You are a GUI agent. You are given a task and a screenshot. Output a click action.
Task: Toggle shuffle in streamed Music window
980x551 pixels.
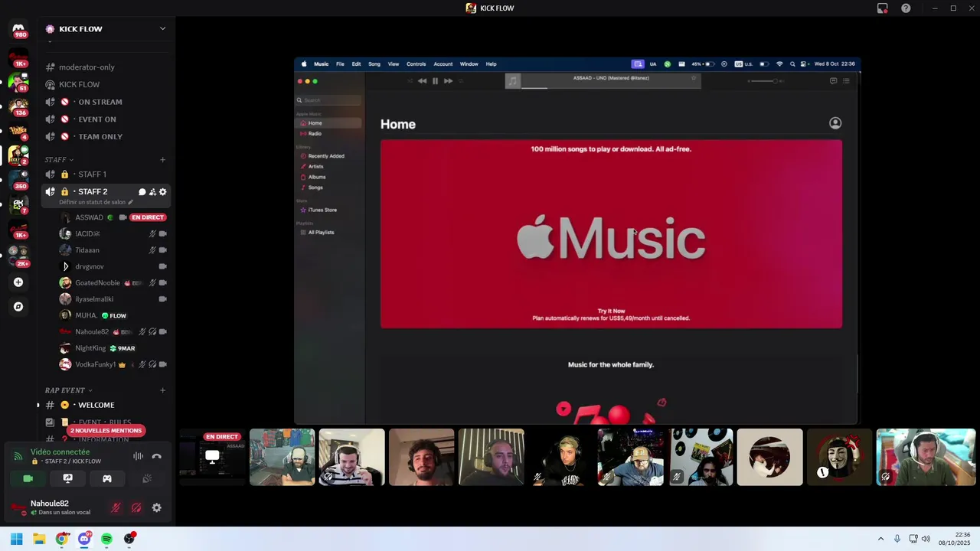pos(410,80)
